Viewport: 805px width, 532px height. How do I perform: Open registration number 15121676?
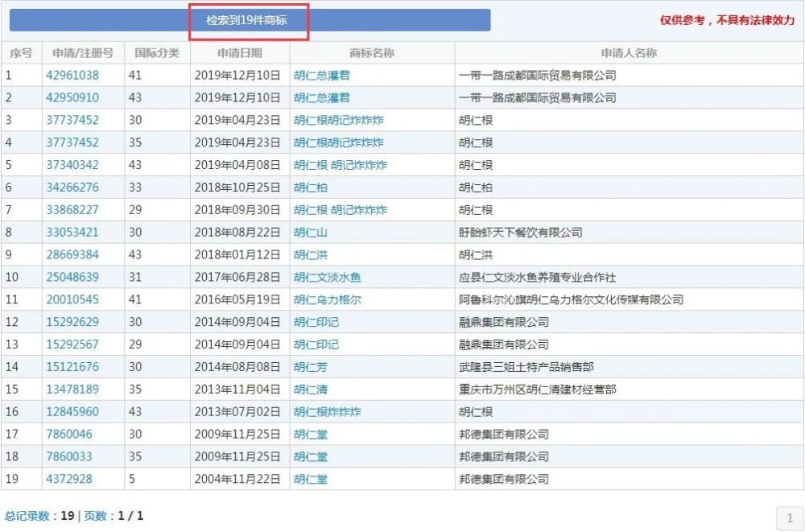72,367
